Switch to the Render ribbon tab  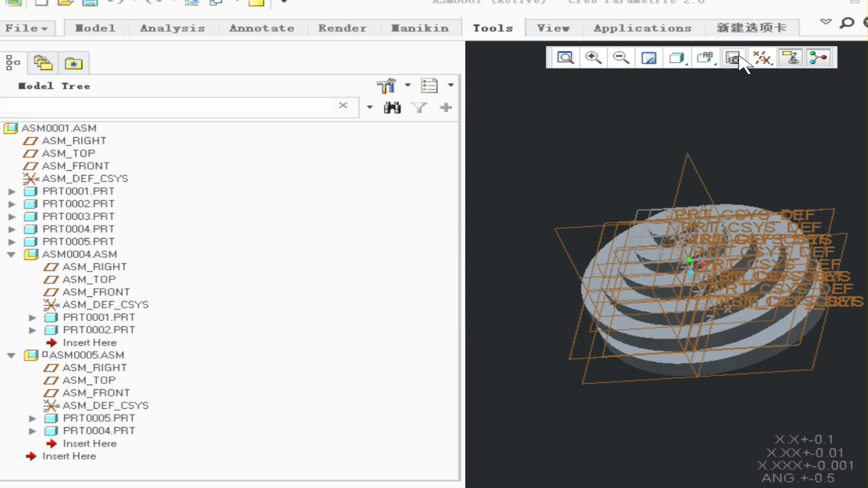(342, 28)
